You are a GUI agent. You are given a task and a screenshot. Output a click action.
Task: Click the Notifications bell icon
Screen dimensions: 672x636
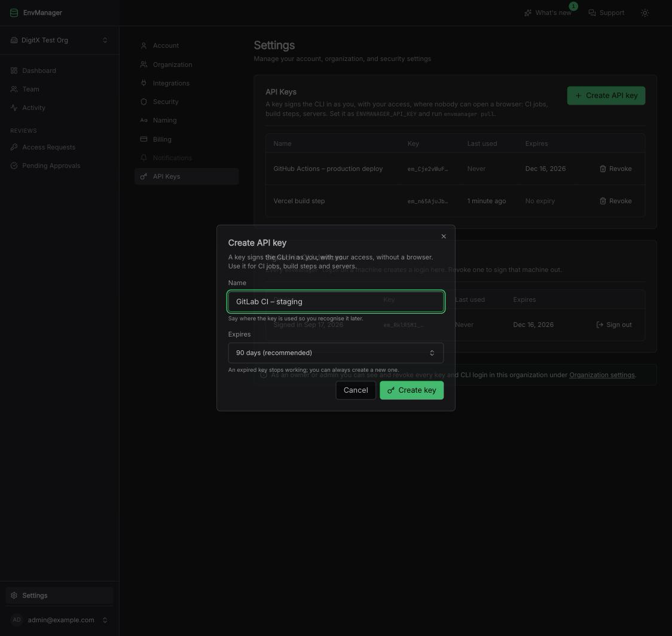click(143, 158)
